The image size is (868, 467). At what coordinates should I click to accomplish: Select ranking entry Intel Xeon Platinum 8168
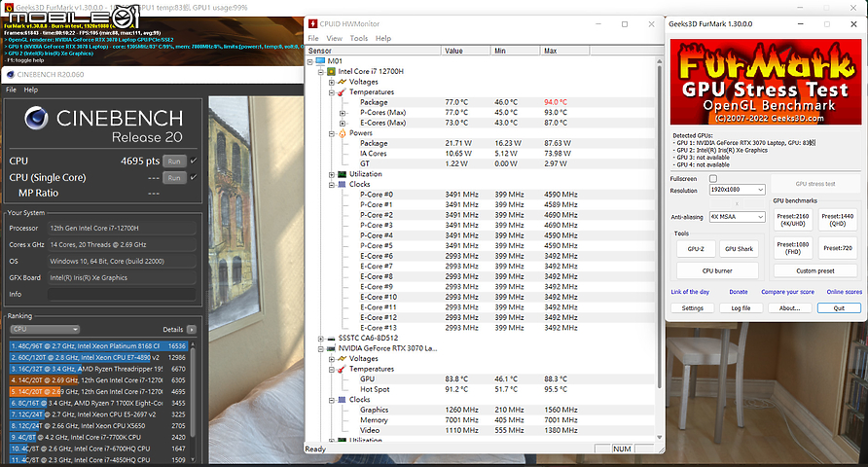pyautogui.click(x=98, y=345)
